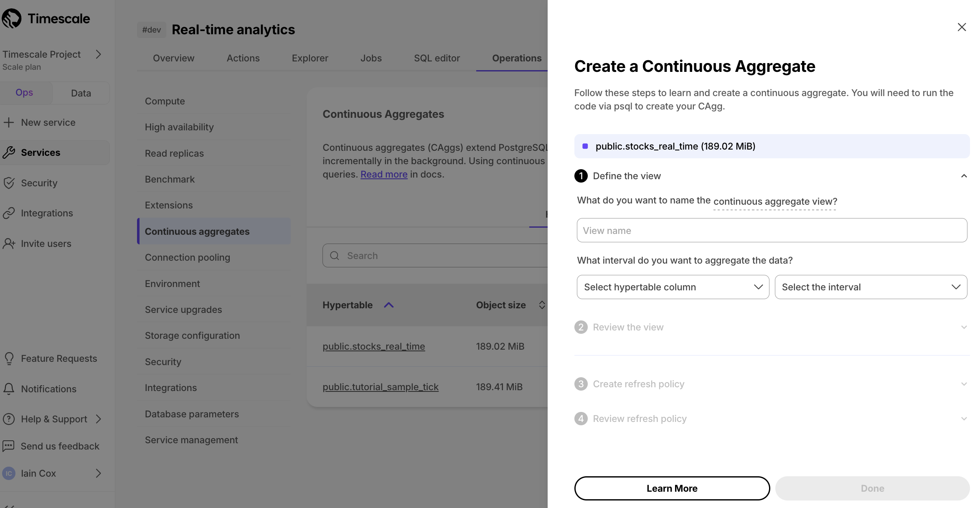
Task: Click the #dev tag badge
Action: tap(151, 30)
